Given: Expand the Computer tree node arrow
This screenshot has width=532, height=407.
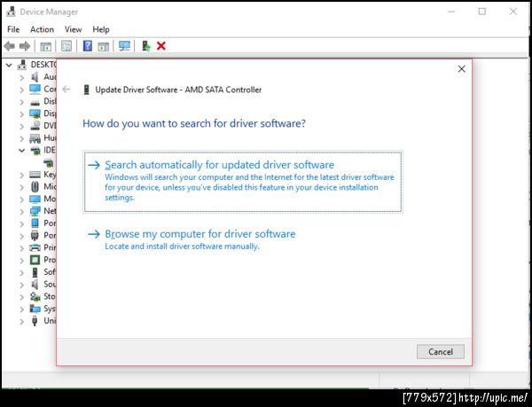Looking at the screenshot, I should coord(21,90).
